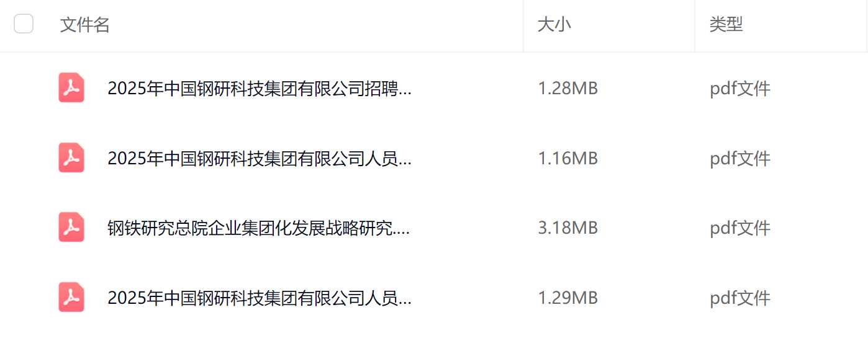Screen dimensions: 868x359
Task: Click pdf文件 type in the 1.29MB row
Action: click(x=740, y=299)
